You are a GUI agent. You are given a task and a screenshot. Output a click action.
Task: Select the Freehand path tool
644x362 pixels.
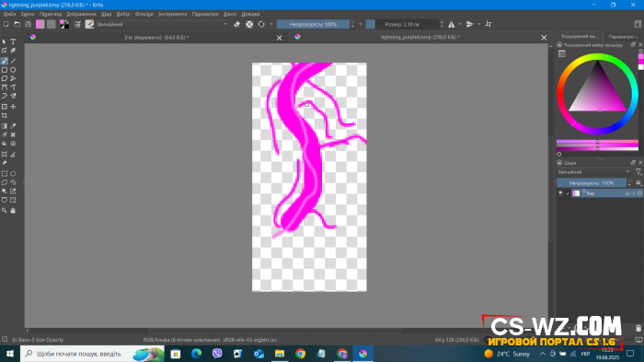[13, 88]
